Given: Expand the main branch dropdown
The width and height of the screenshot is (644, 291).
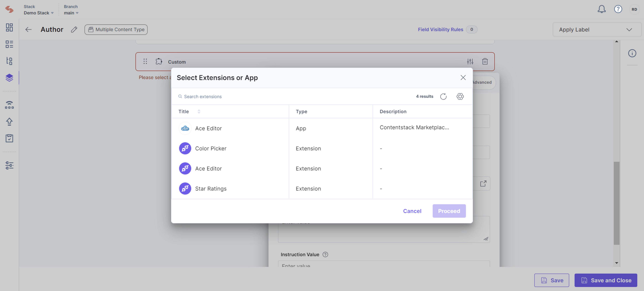Looking at the screenshot, I should (x=71, y=13).
